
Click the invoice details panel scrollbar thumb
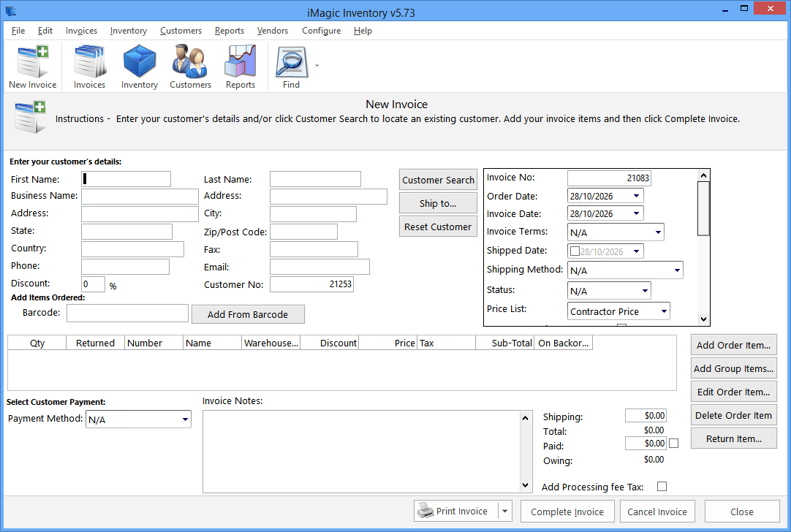pyautogui.click(x=703, y=208)
